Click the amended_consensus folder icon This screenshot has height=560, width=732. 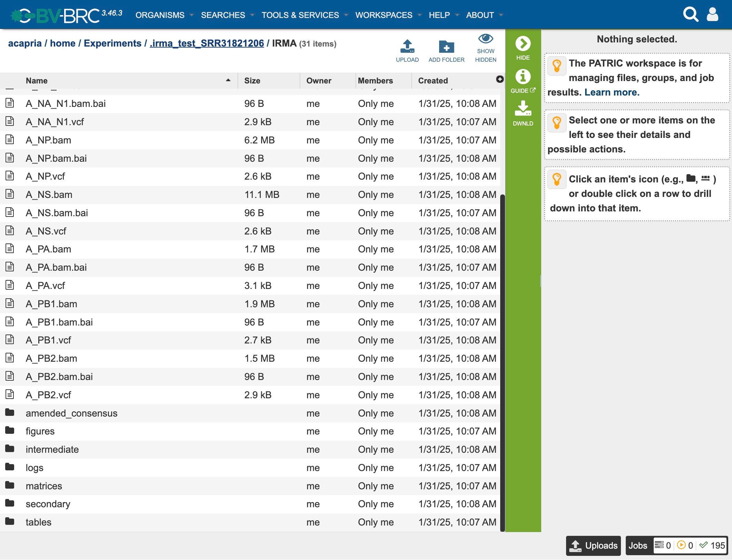[10, 412]
